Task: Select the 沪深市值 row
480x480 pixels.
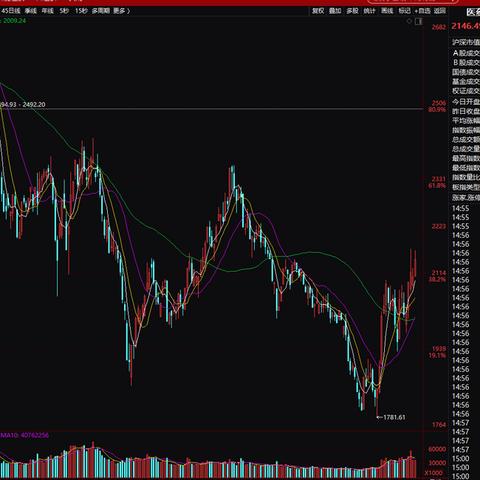Action: [x=466, y=42]
